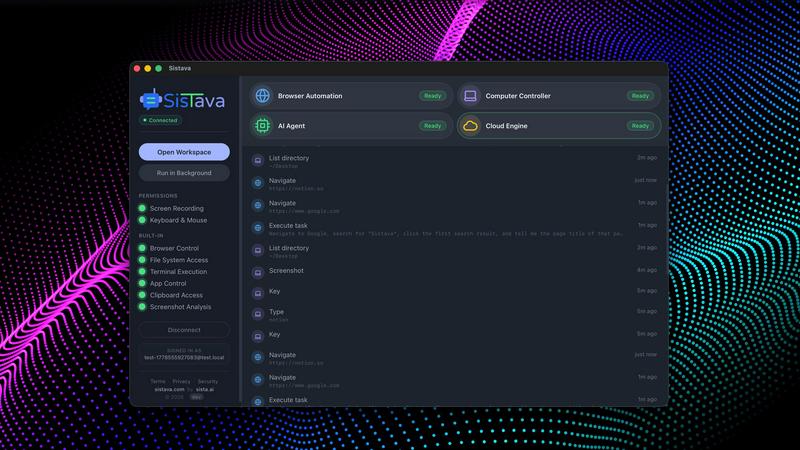Screen dimensions: 800x450
Task: Toggle the Clipboard Access indicator
Action: point(142,295)
